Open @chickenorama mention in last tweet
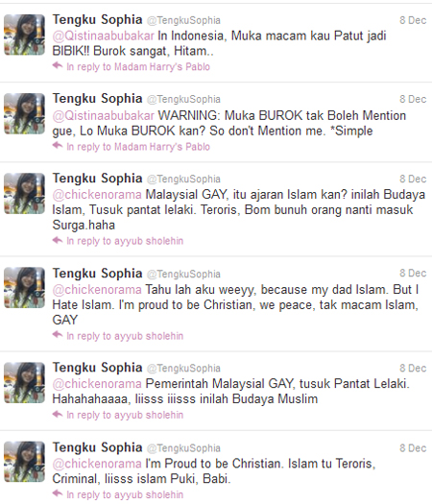The width and height of the screenshot is (432, 504). click(x=97, y=464)
